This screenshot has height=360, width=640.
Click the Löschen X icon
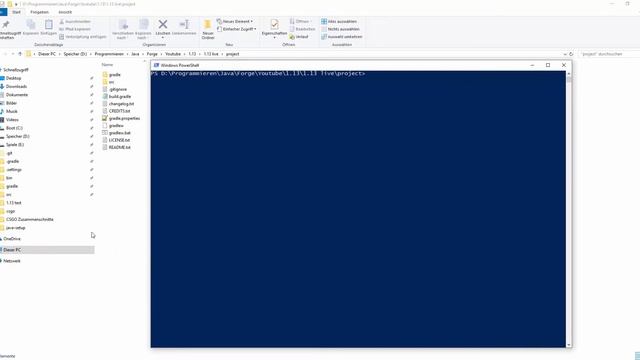tap(163, 24)
